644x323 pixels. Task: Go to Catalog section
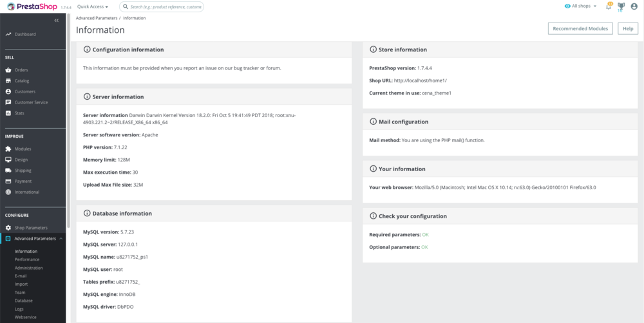pyautogui.click(x=22, y=80)
